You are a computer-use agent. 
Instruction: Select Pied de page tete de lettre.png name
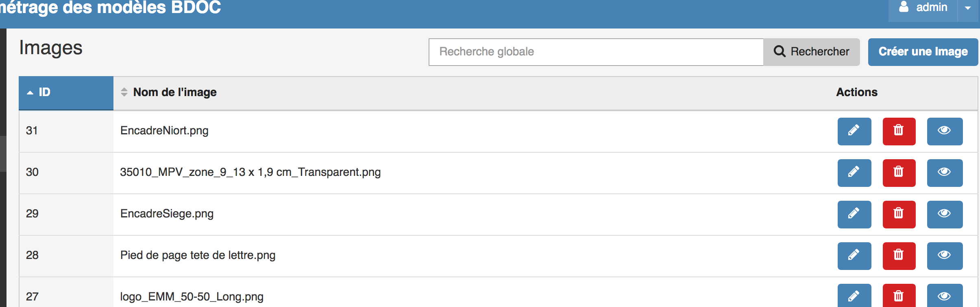(x=198, y=255)
